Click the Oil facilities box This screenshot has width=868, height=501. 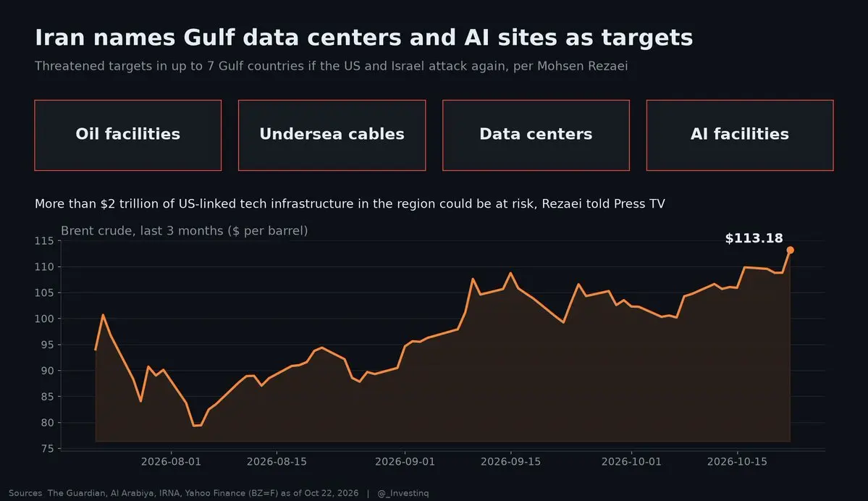[x=128, y=135]
